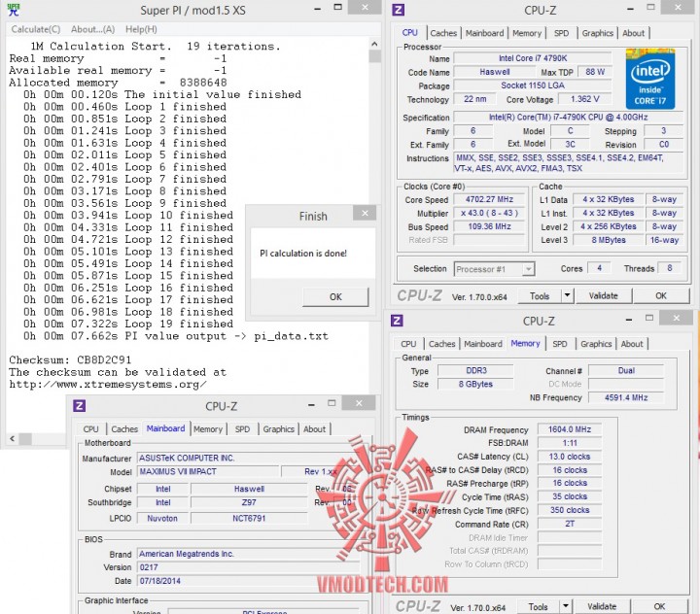700x614 pixels.
Task: Close the Finish dialog with its X
Action: (365, 213)
